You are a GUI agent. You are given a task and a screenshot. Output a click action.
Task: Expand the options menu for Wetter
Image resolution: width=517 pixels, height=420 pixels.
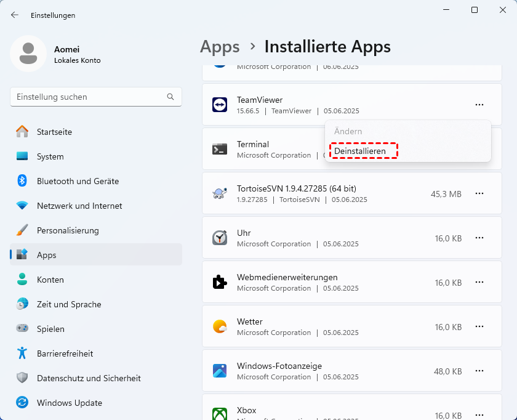[479, 327]
